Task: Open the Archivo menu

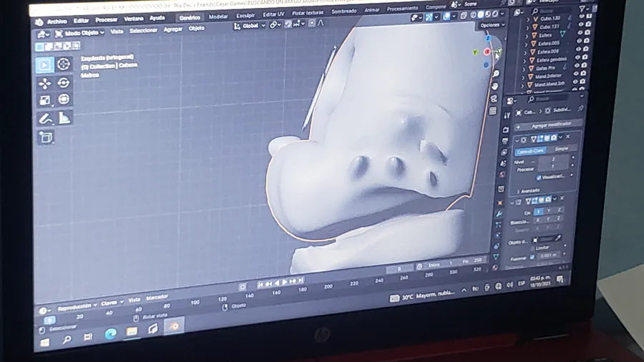Action: 57,21
